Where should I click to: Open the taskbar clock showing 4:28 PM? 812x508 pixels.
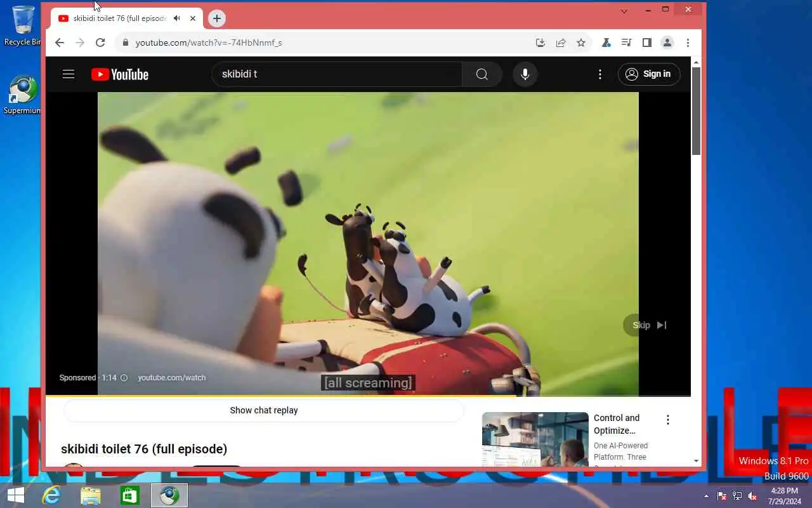pyautogui.click(x=784, y=496)
